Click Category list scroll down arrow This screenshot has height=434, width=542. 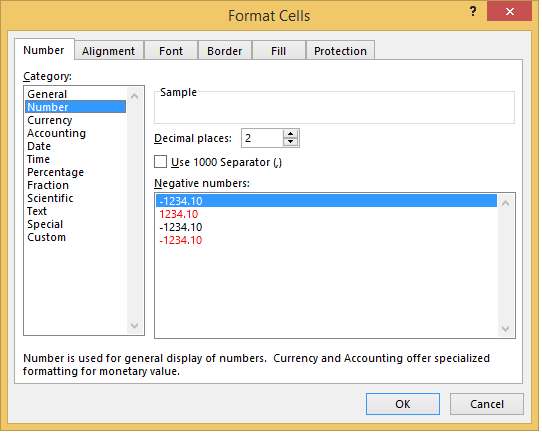[135, 327]
